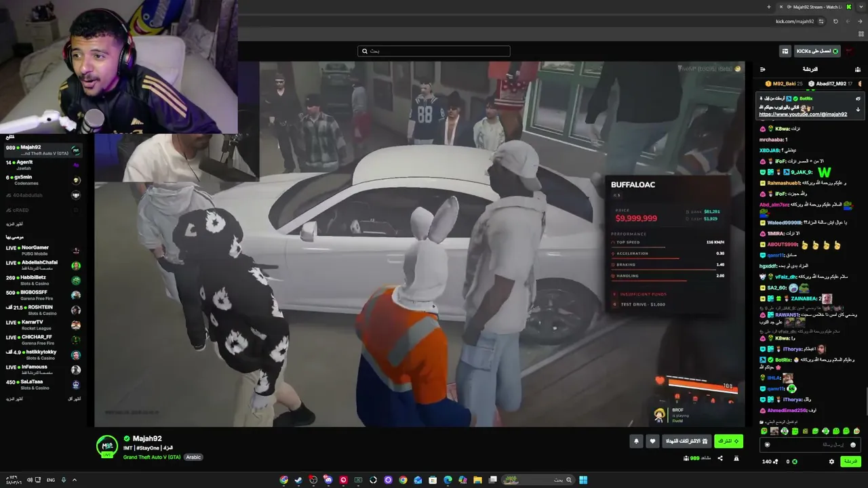Open Microsoft Edge from the taskbar
Image resolution: width=868 pixels, height=488 pixels.
[x=448, y=480]
